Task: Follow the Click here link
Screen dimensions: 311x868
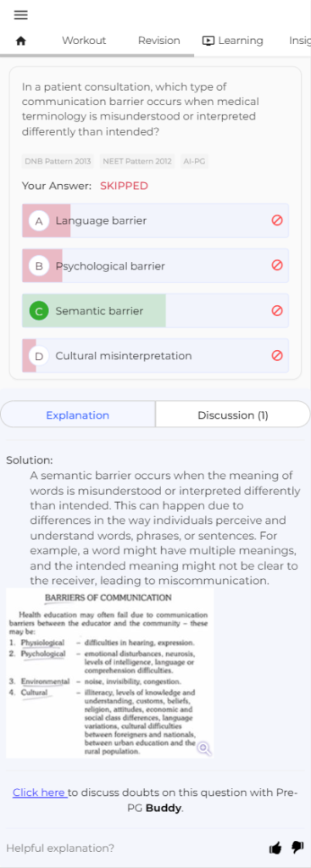Action: coord(40,793)
